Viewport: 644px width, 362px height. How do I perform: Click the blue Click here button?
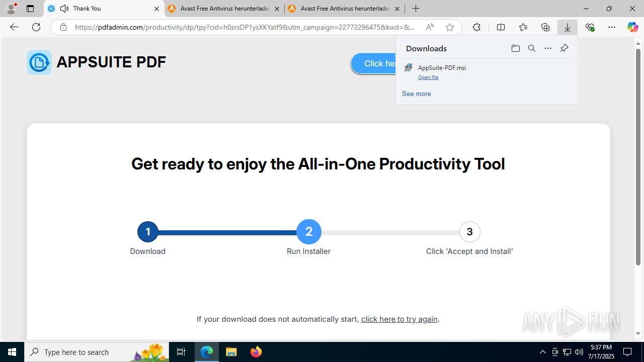click(x=373, y=63)
